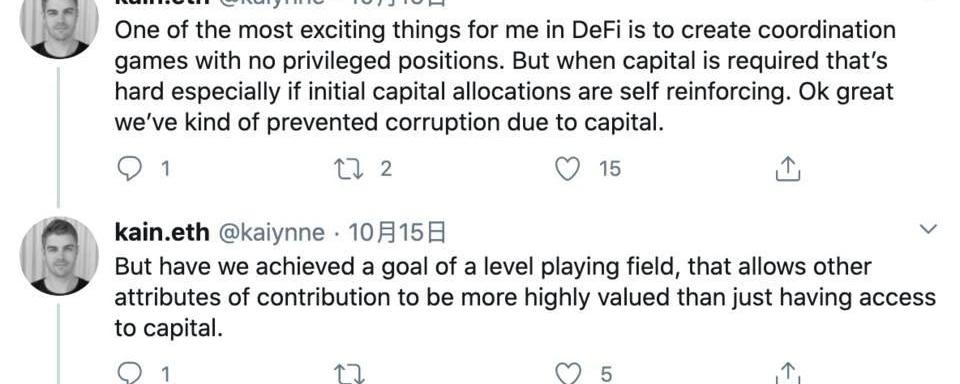Viewport: 960px width, 384px height.
Task: Open tweet permalink via 10月15日 date
Action: pos(397,233)
